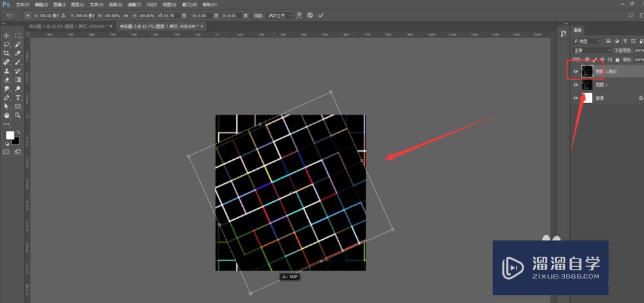The width and height of the screenshot is (644, 303).
Task: Toggle the adjustment layer filter
Action: (x=617, y=41)
